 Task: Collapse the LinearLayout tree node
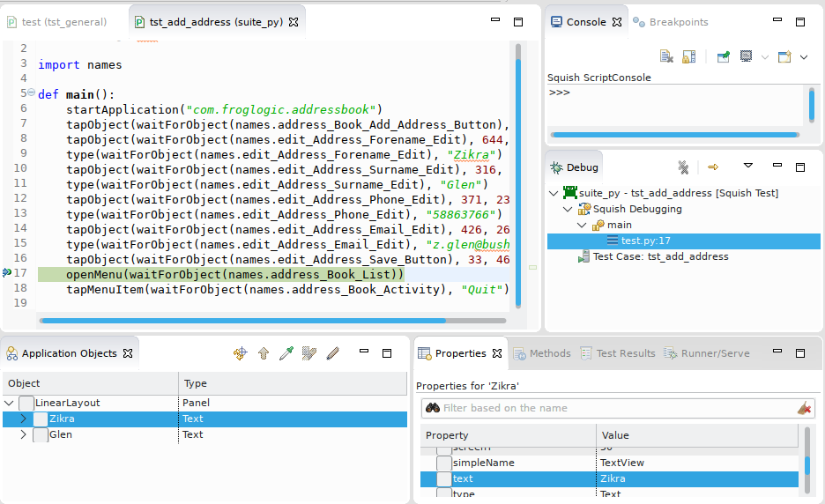click(9, 403)
